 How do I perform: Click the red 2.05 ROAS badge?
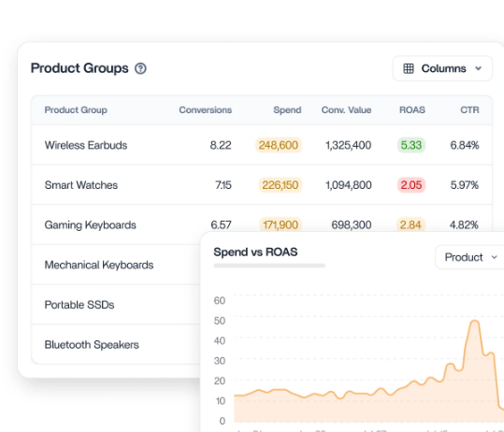pyautogui.click(x=411, y=185)
